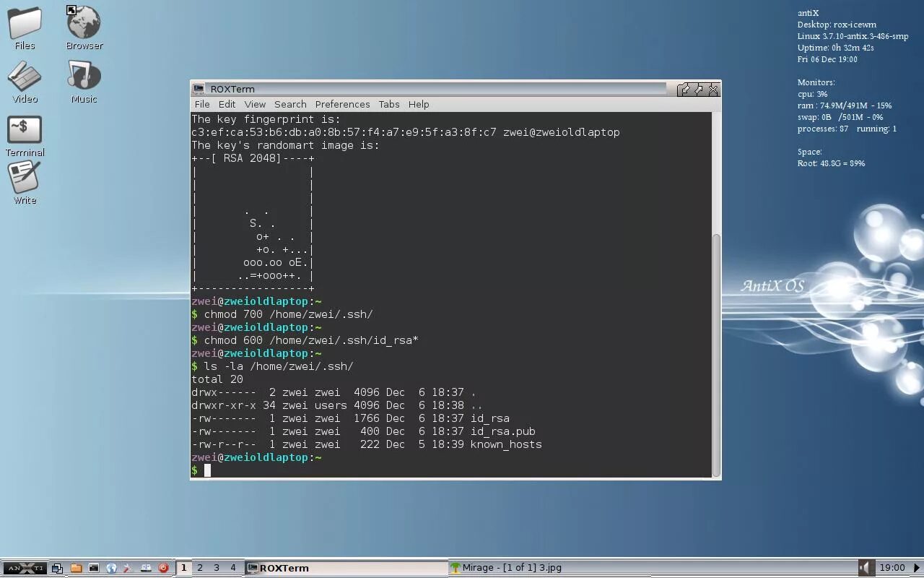Open the Search menu in ROXTerm
Image resolution: width=924 pixels, height=578 pixels.
coord(290,104)
